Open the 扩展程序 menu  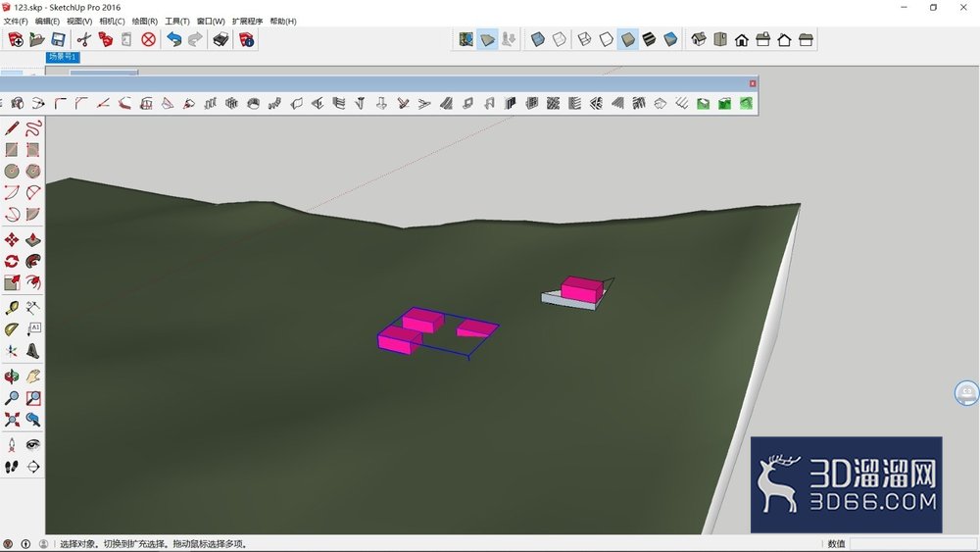[x=248, y=22]
